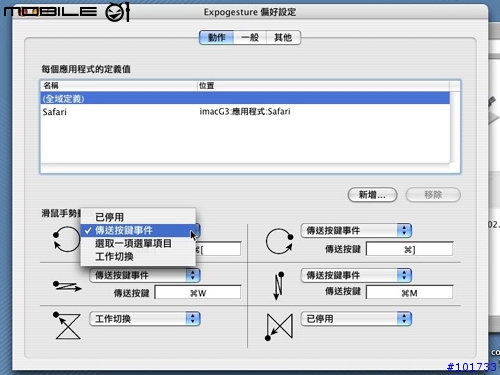Select the Safari row in the application list
The width and height of the screenshot is (500, 375).
click(245, 111)
